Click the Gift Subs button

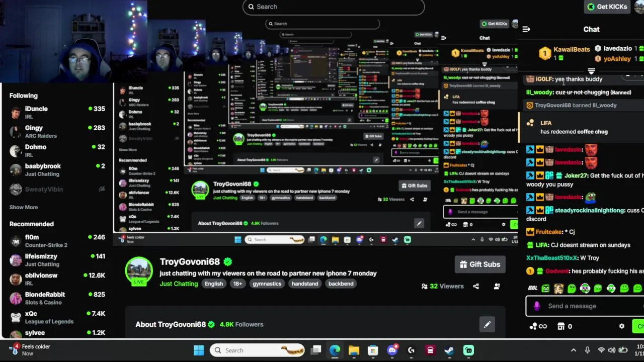(x=480, y=264)
